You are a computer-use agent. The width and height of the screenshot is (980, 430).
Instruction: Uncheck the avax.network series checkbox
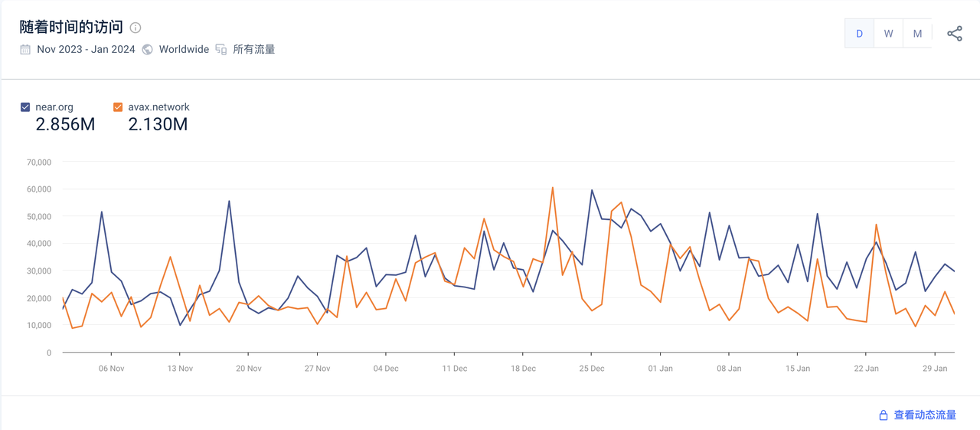[x=118, y=107]
